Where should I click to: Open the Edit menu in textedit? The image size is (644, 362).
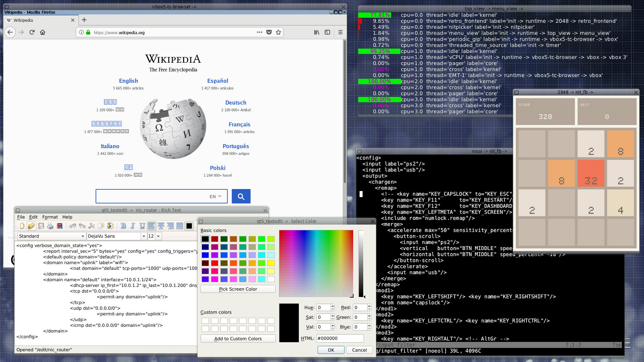33,217
